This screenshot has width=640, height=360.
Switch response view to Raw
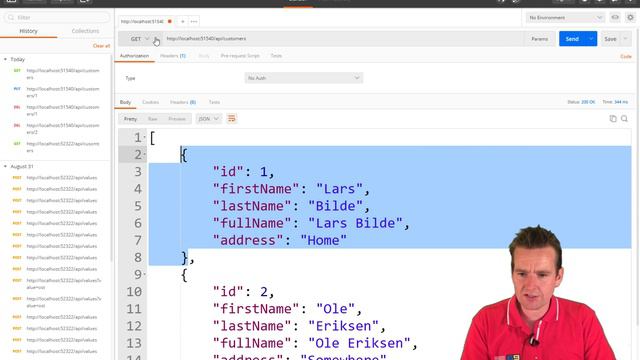[153, 119]
